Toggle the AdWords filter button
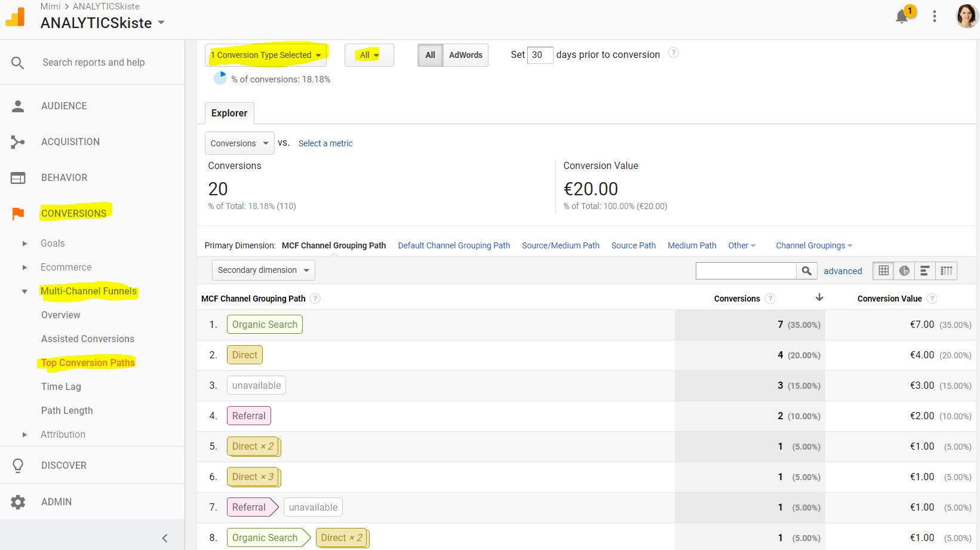Image resolution: width=980 pixels, height=550 pixels. coord(465,55)
